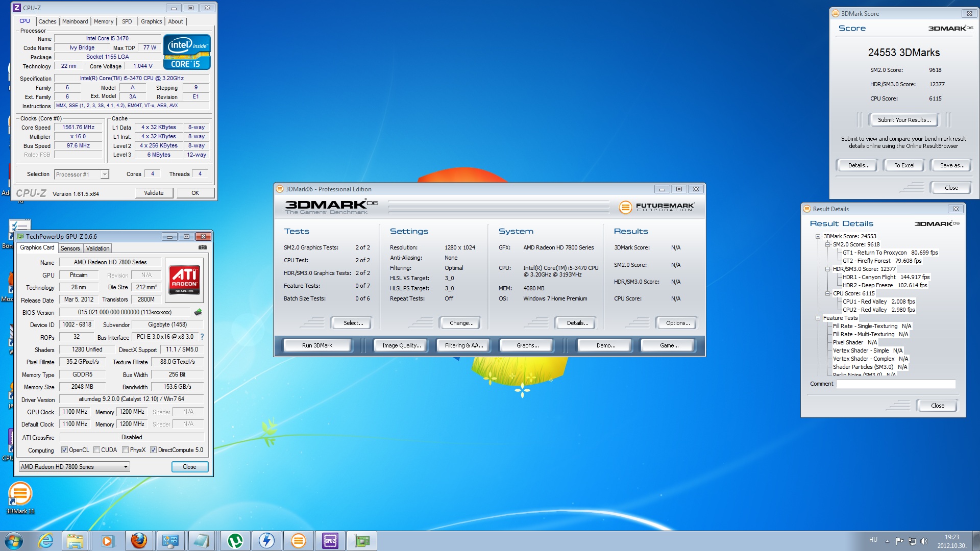Switch to the CPU-Z Caches tab

(47, 21)
